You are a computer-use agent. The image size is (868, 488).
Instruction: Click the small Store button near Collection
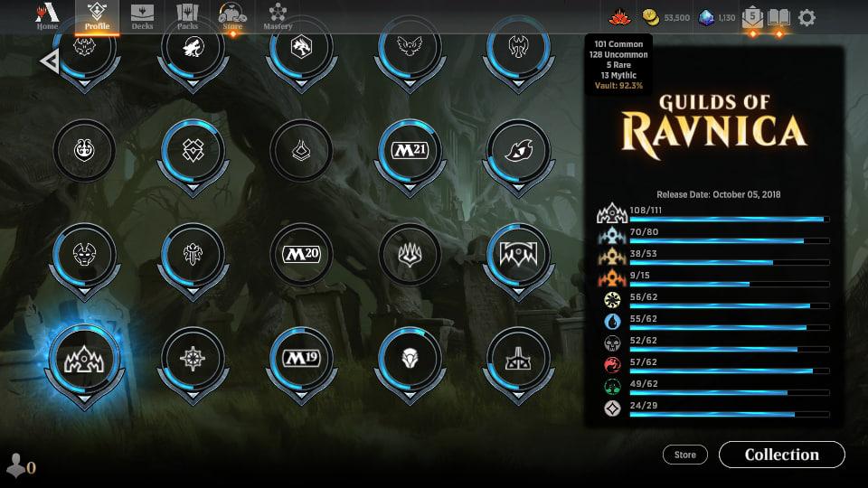click(684, 455)
